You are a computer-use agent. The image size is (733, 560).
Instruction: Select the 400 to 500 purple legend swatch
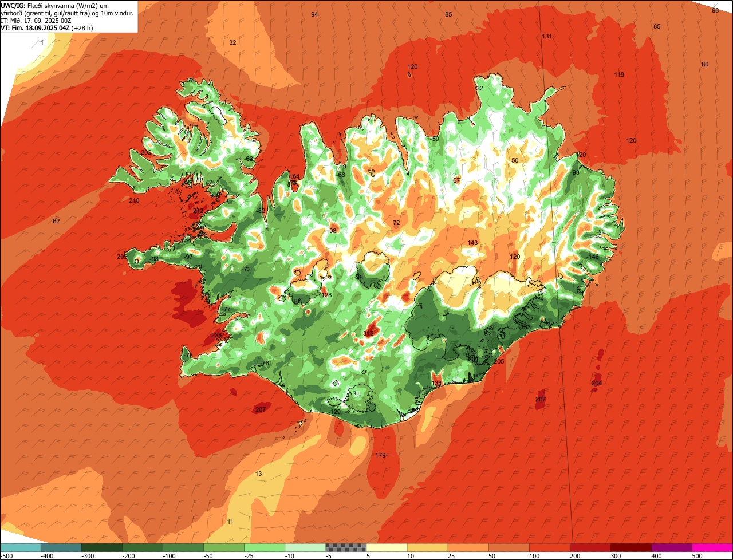(x=671, y=547)
